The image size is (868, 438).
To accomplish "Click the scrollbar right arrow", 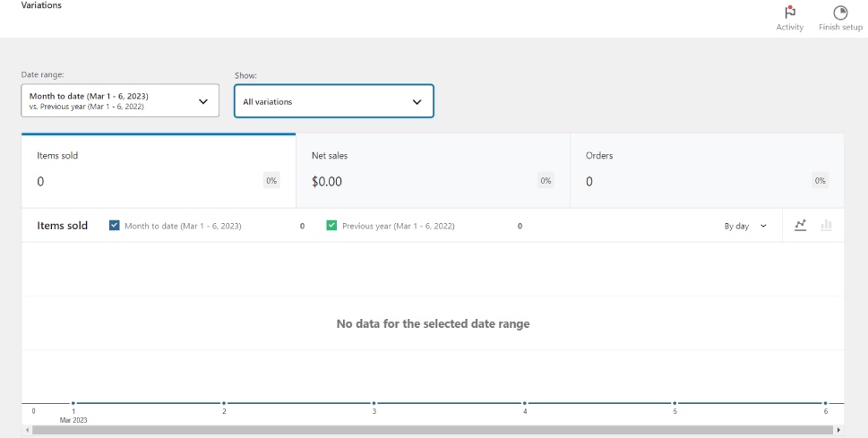I will click(838, 431).
